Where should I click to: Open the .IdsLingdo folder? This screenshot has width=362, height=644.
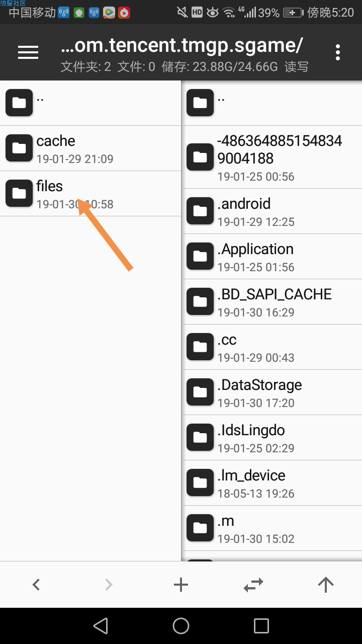coord(272,438)
